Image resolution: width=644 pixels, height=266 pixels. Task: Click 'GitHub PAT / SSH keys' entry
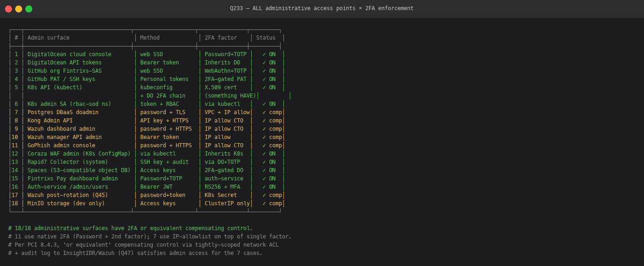[61, 79]
